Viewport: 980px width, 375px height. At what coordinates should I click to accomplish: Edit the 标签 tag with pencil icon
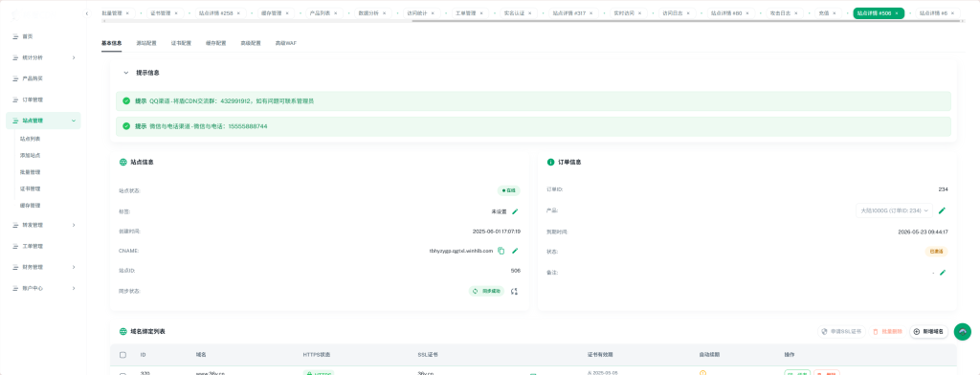pyautogui.click(x=515, y=211)
